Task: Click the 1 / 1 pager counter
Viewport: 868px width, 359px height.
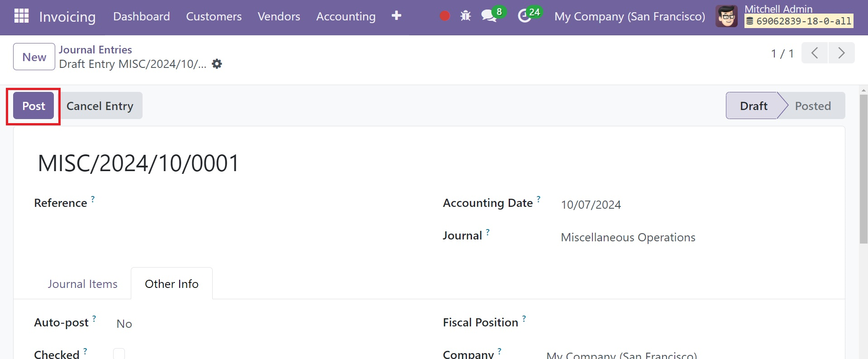Action: click(x=782, y=53)
